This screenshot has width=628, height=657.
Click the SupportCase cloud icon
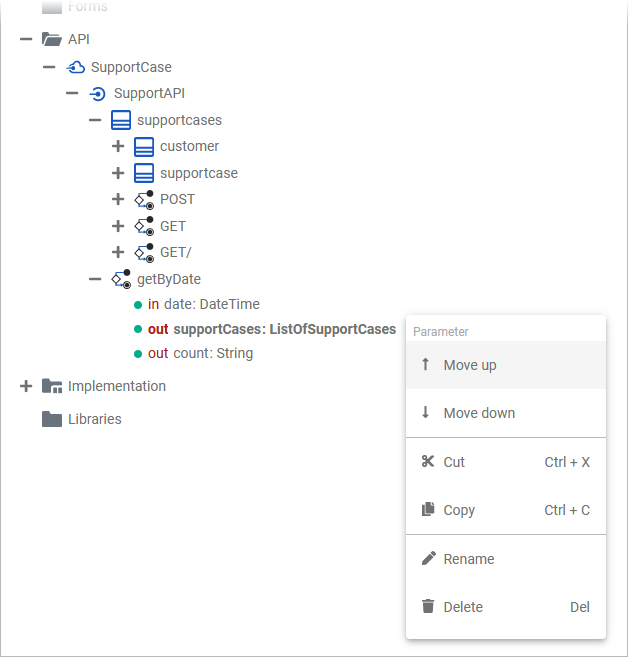(76, 67)
